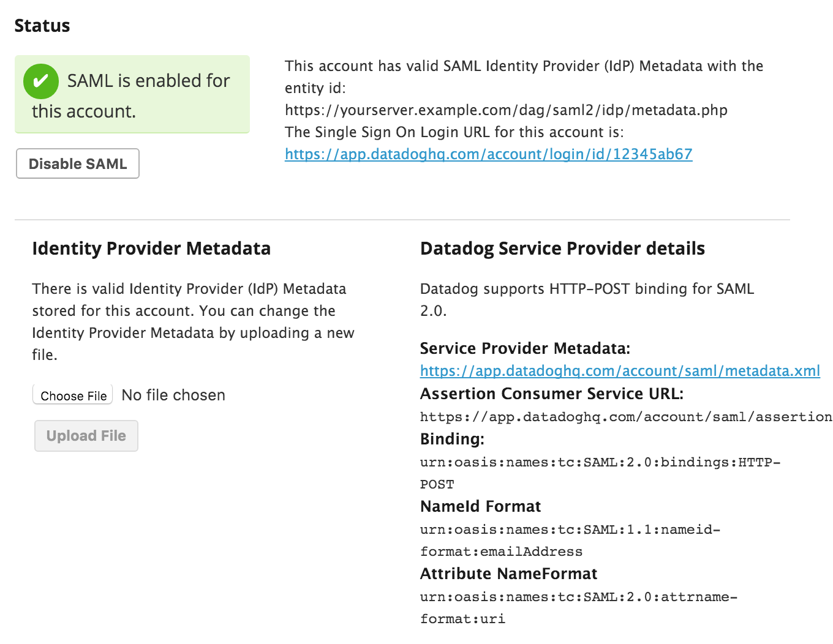Click the Service Provider Metadata label
Image resolution: width=833 pixels, height=644 pixels.
525,348
